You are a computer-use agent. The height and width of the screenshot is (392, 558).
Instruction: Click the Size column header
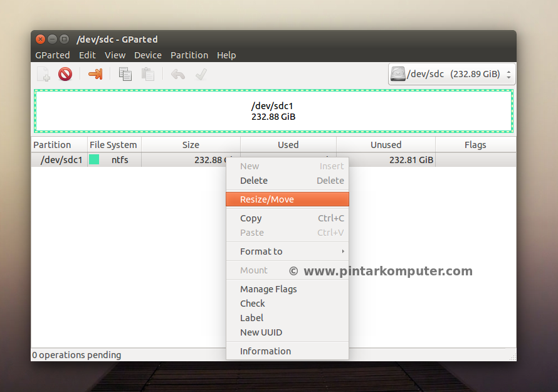click(x=191, y=144)
